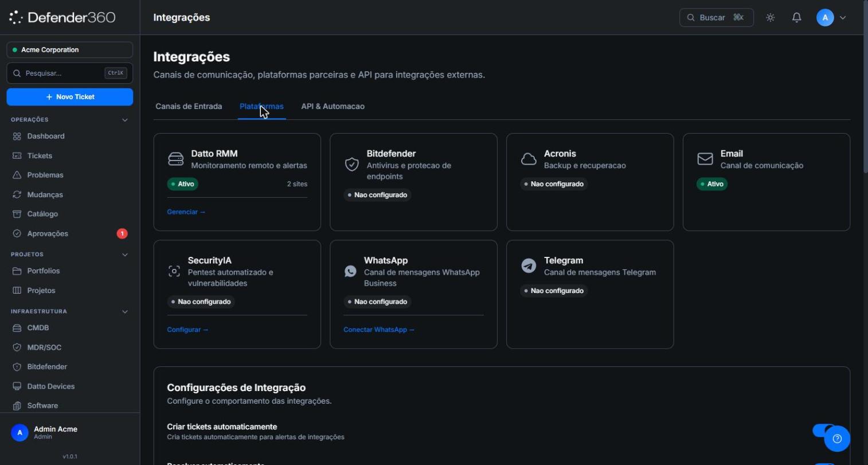Viewport: 868px width, 465px height.
Task: Click the v1.0.1 version label
Action: click(x=70, y=456)
